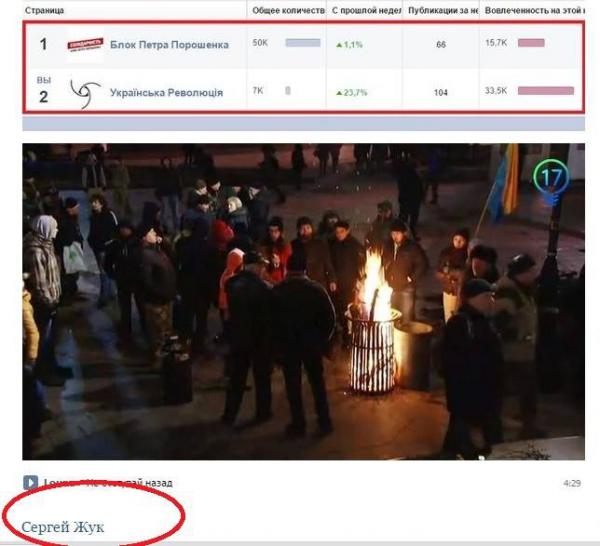Click the 33,5K engagement bar

coord(545,91)
